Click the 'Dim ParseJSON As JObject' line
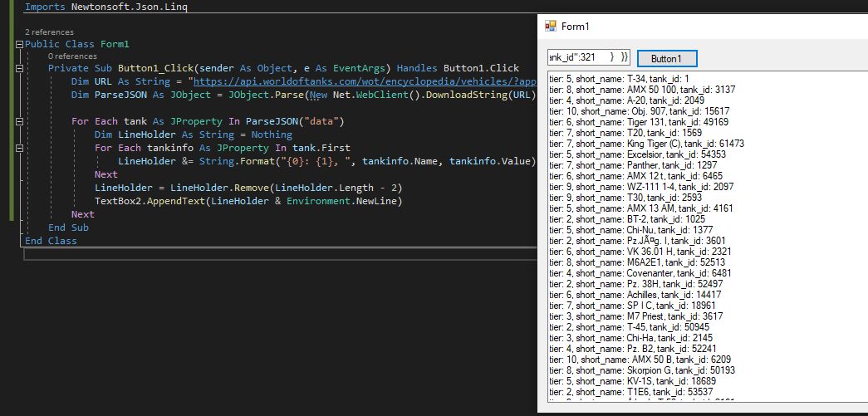Image resolution: width=868 pixels, height=416 pixels. click(x=304, y=95)
